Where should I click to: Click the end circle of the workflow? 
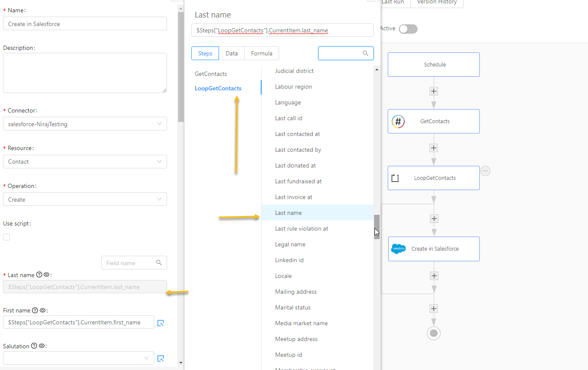434,333
